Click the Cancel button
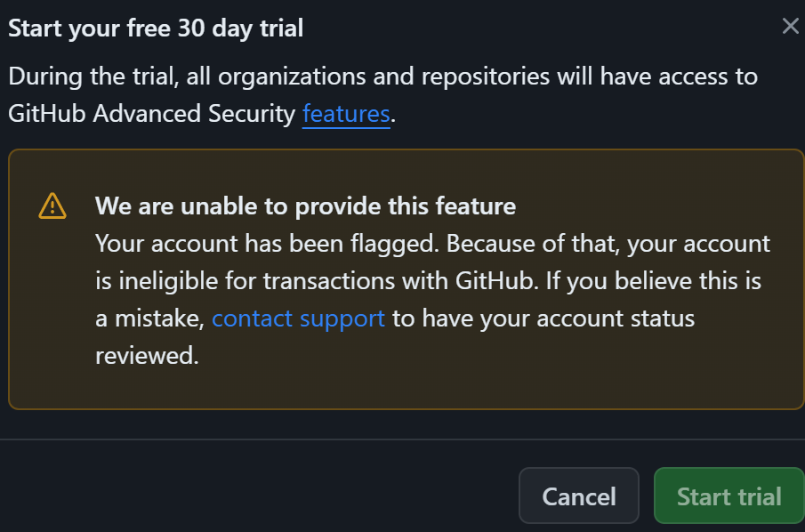This screenshot has width=805, height=532. pyautogui.click(x=578, y=496)
